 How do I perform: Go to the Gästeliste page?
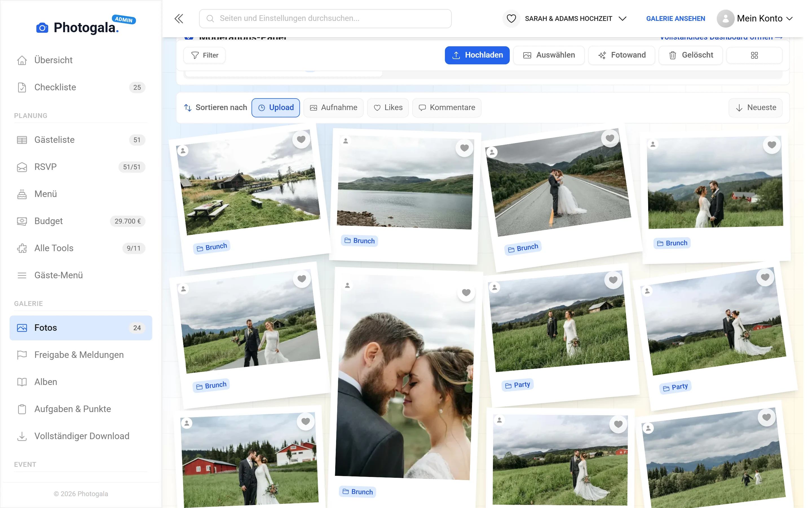(x=81, y=140)
